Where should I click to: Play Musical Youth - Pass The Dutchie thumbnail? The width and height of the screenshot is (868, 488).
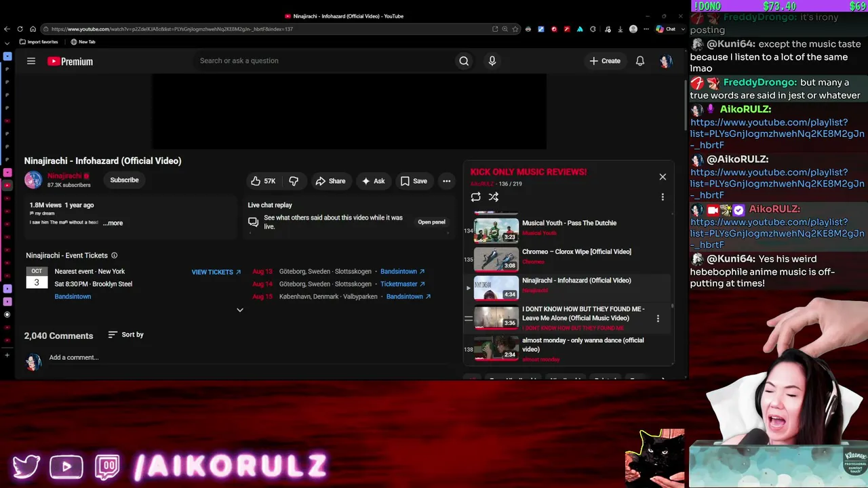[496, 230]
